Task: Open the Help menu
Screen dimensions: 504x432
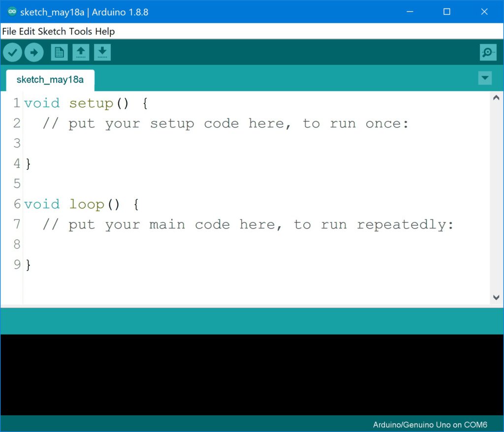Action: point(105,31)
